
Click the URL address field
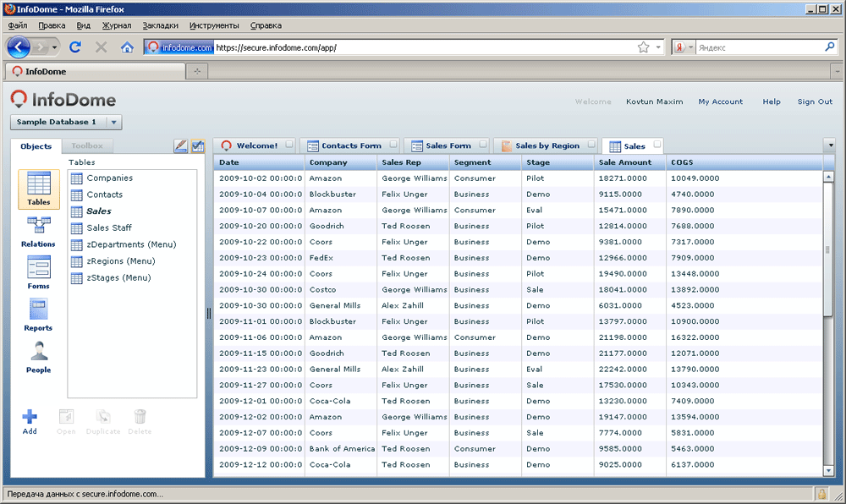[x=425, y=47]
